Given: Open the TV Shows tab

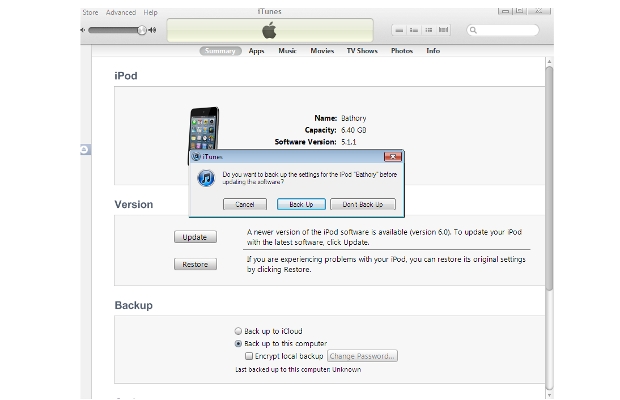Looking at the screenshot, I should pyautogui.click(x=362, y=51).
